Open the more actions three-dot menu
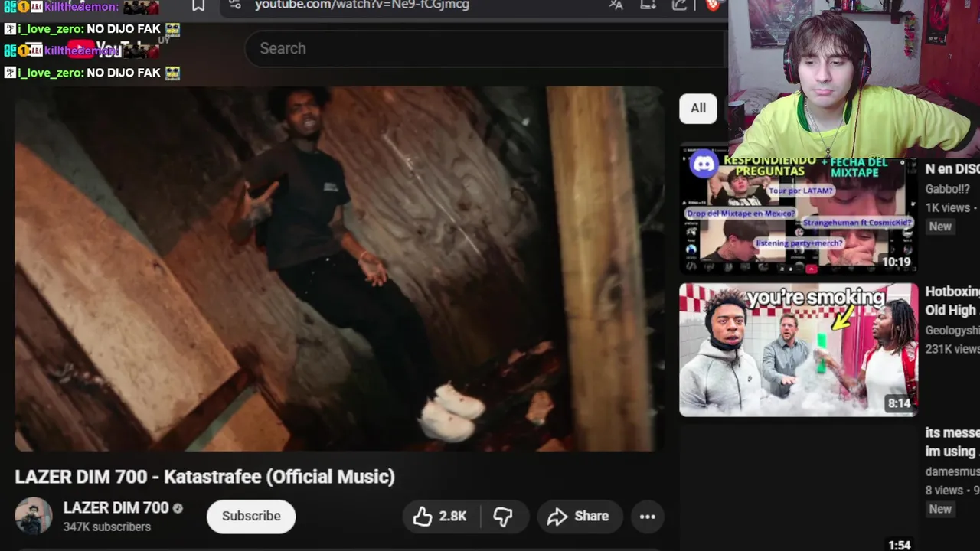The height and width of the screenshot is (551, 980). [648, 517]
